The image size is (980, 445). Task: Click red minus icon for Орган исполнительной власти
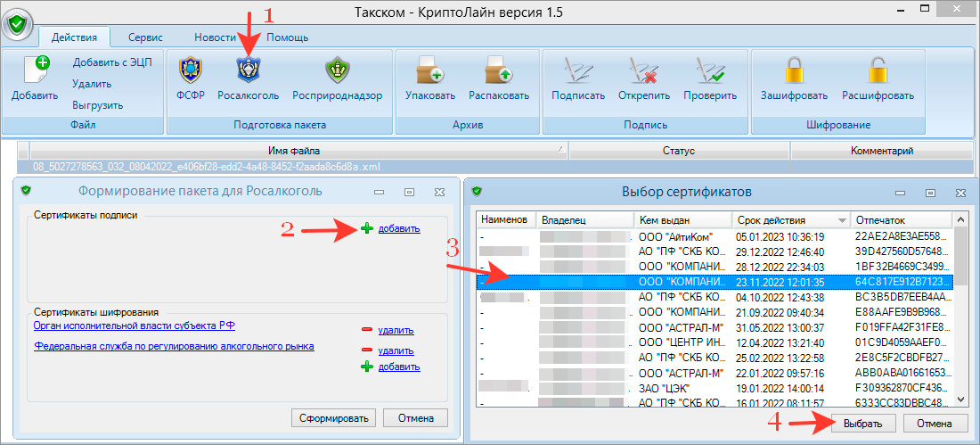point(367,330)
